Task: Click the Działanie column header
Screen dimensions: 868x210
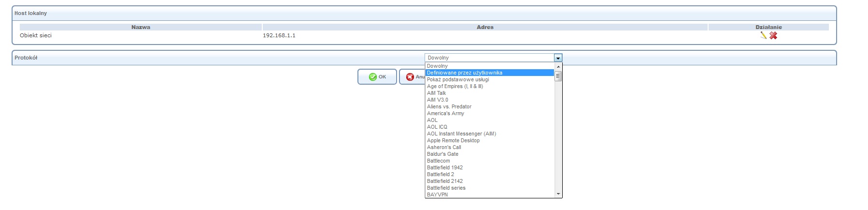Action: [768, 27]
